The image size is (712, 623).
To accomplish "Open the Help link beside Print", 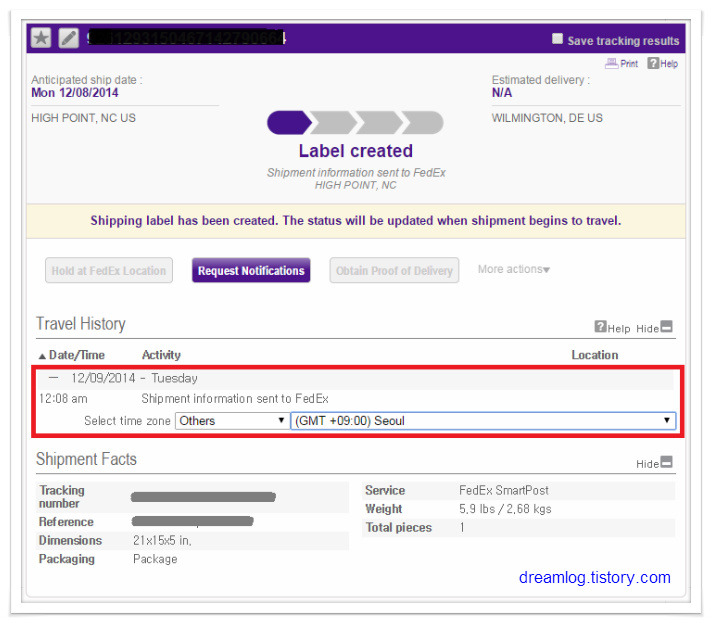I will click(x=669, y=64).
